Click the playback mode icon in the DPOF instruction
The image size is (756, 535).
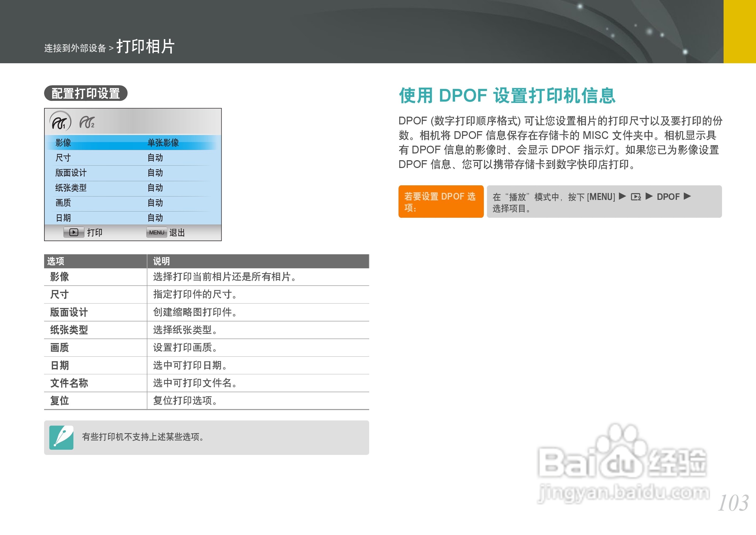(635, 197)
